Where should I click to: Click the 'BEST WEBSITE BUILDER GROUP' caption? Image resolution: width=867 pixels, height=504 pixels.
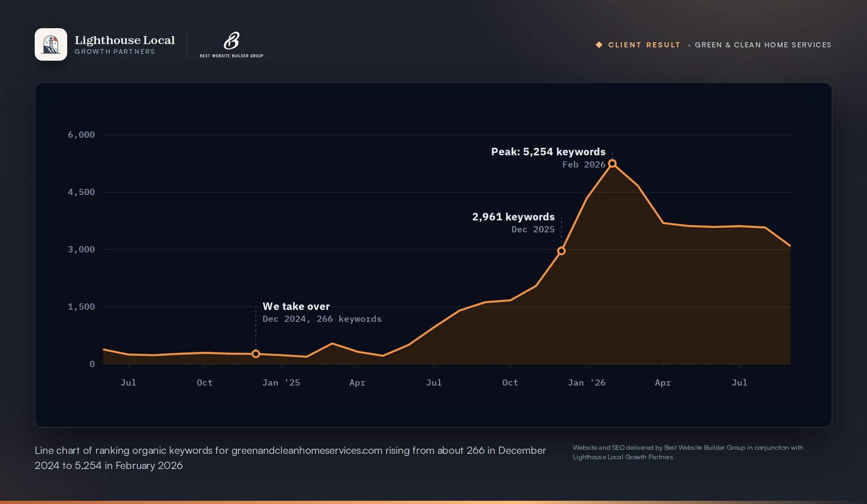[x=231, y=56]
